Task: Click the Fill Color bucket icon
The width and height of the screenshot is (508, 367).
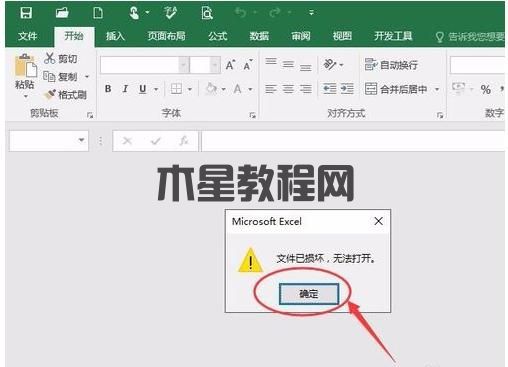Action: point(211,89)
